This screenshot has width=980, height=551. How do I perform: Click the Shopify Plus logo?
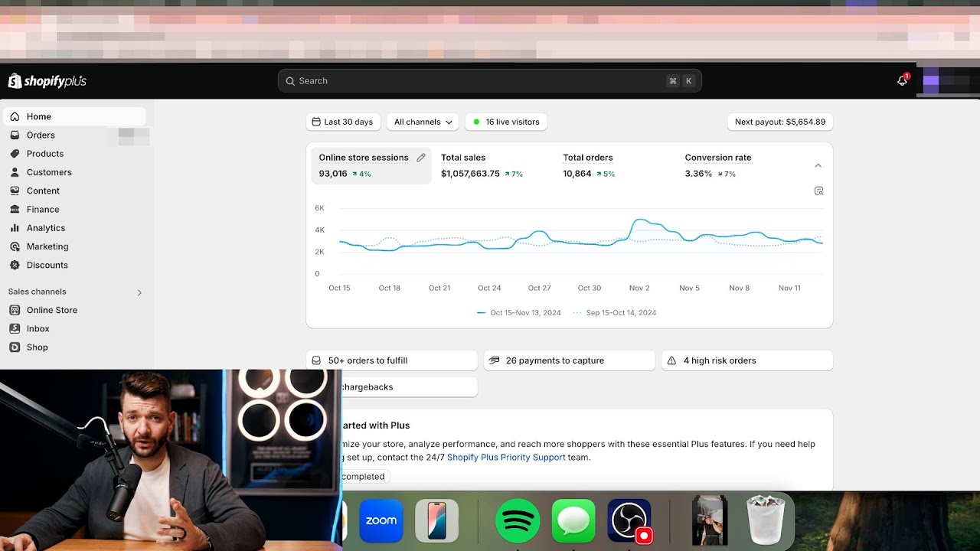pyautogui.click(x=47, y=81)
